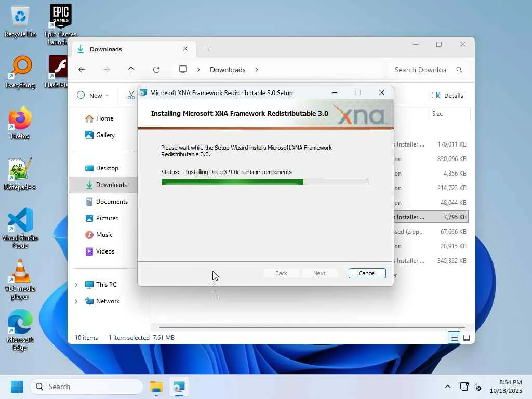Screen dimensions: 532x399
Task: Launch Firefox from the desktop
Action: point(20,123)
